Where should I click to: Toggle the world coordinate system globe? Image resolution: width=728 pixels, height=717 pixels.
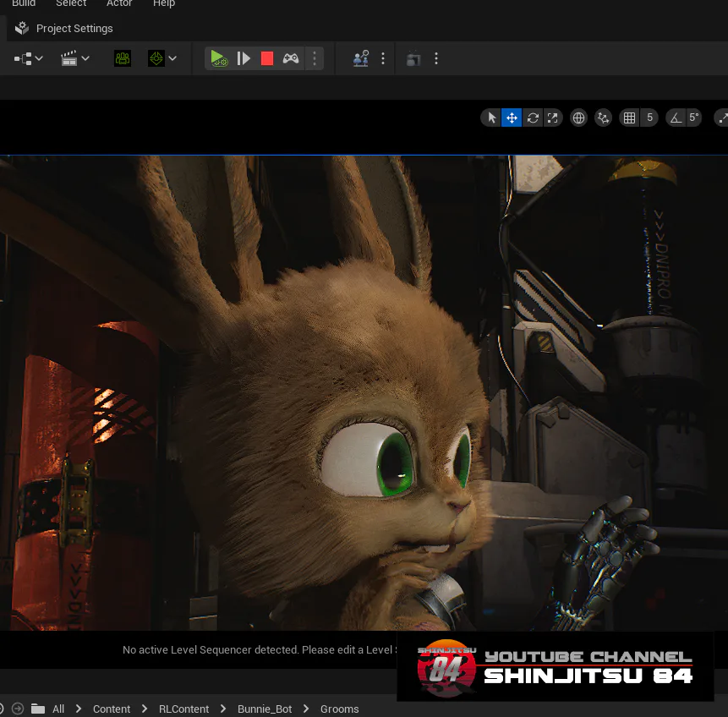coord(578,118)
